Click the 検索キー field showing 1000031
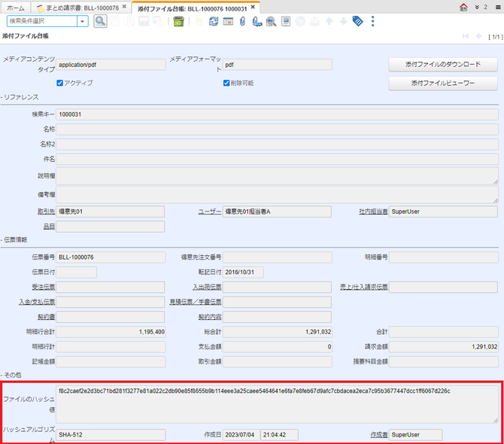This screenshot has width=504, height=444. click(x=277, y=114)
